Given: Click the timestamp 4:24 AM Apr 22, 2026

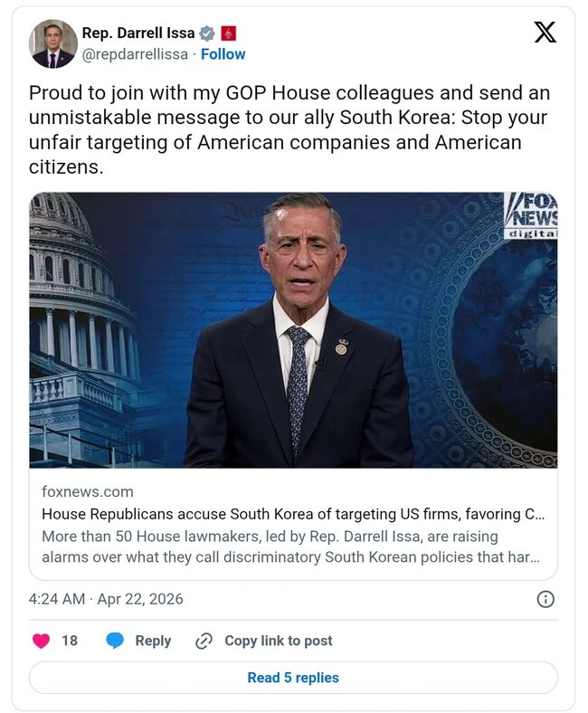Looking at the screenshot, I should pos(106,599).
